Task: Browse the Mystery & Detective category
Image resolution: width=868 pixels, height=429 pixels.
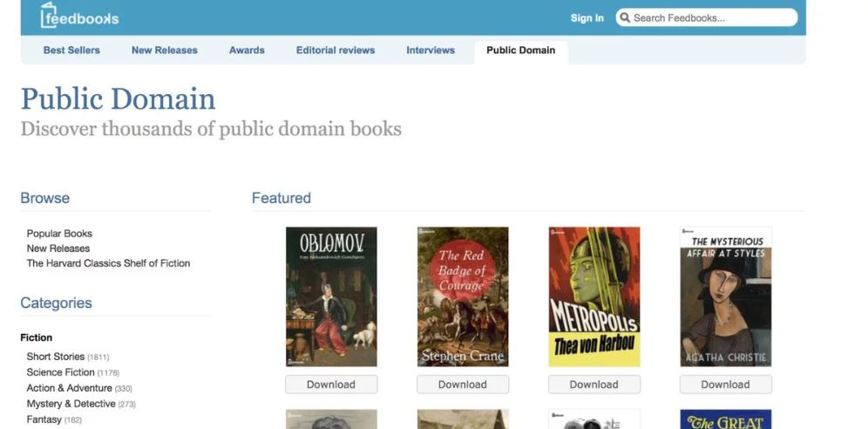Action: click(x=71, y=404)
